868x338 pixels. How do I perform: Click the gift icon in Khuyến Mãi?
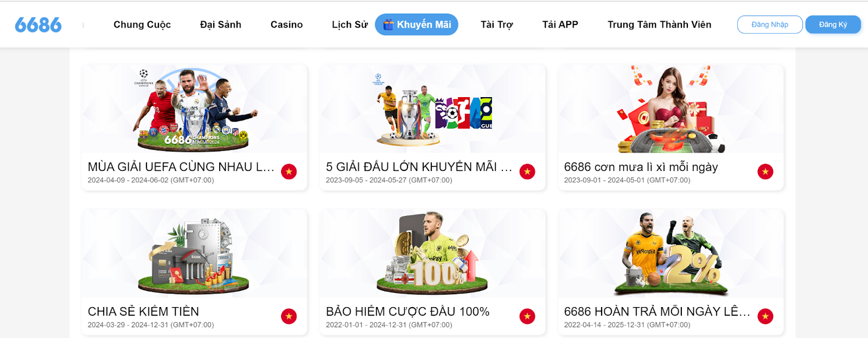388,24
